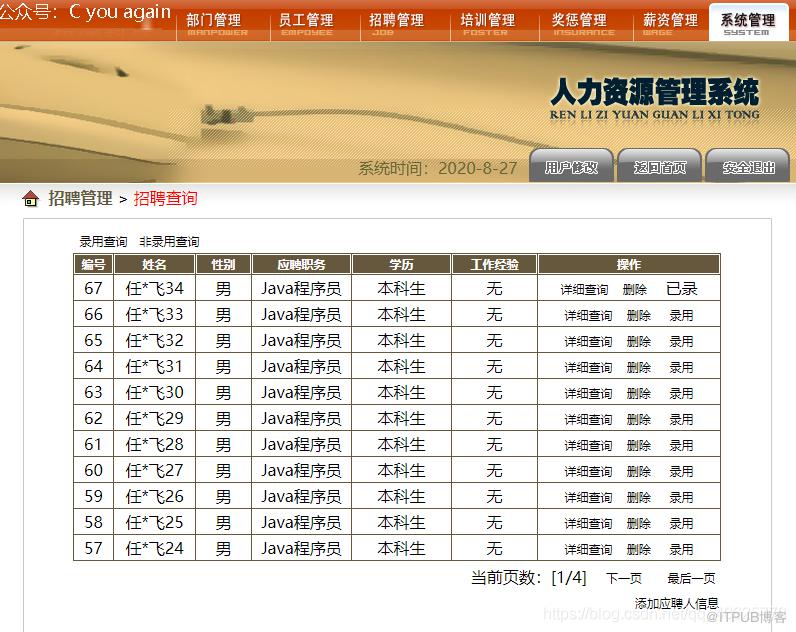Go to next page with 下一页
796x632 pixels.
click(624, 579)
